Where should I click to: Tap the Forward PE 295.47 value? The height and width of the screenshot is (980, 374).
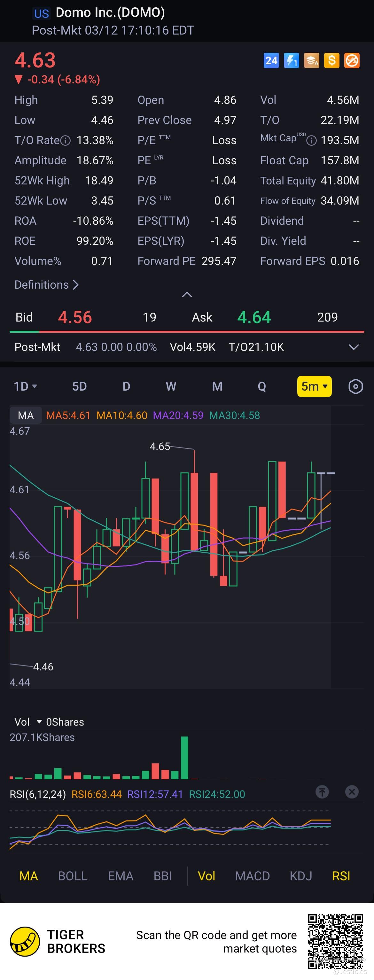point(219,261)
